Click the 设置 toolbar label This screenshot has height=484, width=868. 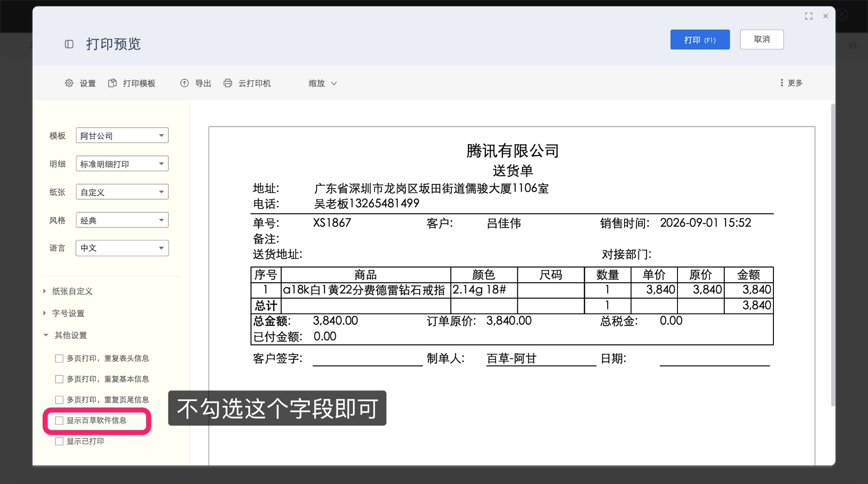point(88,83)
